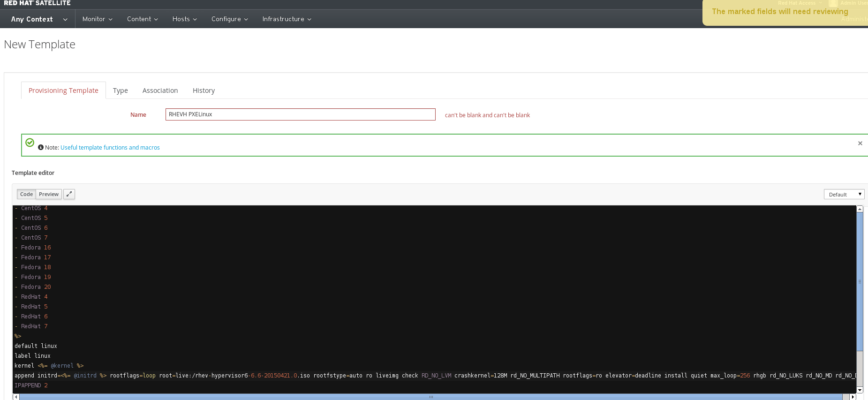Open the Hosts menu
The height and width of the screenshot is (400, 868).
tap(184, 19)
